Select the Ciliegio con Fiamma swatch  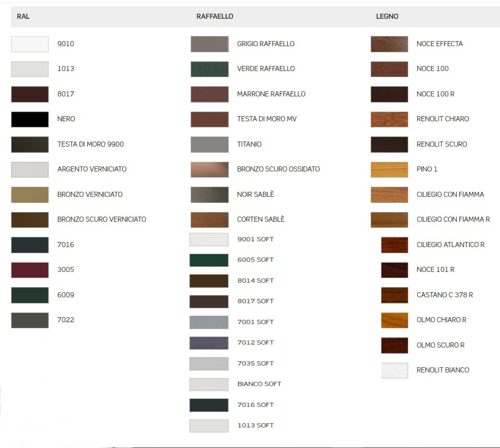[389, 195]
